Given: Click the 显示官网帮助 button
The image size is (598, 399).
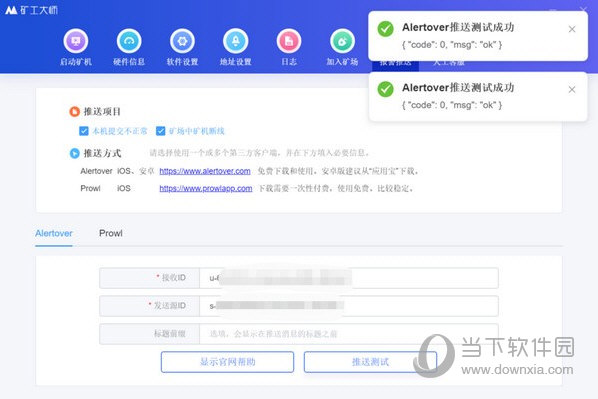Looking at the screenshot, I should (227, 362).
